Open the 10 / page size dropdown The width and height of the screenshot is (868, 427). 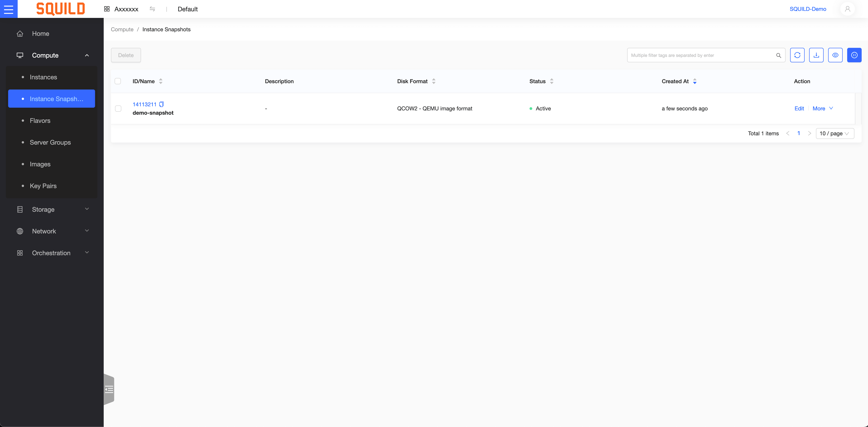[x=834, y=133]
